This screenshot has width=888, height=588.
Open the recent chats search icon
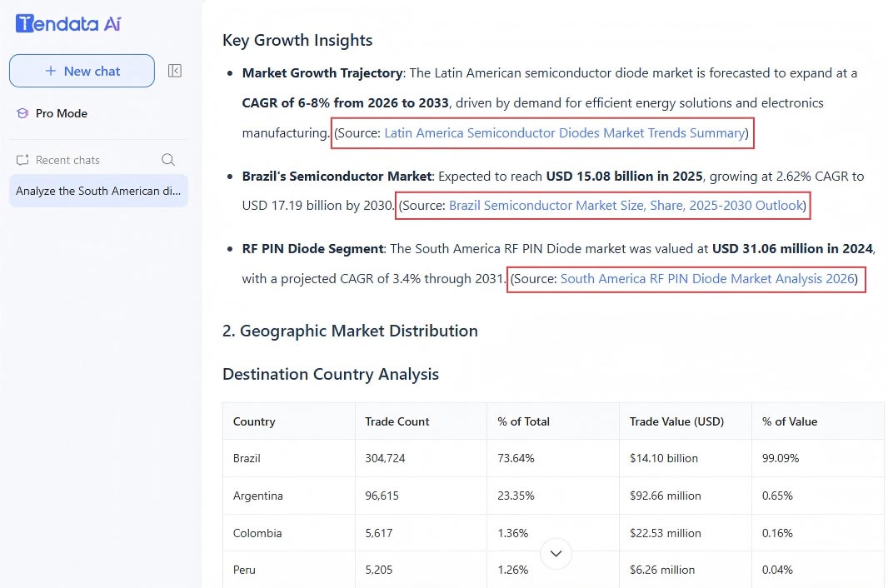[x=168, y=160]
